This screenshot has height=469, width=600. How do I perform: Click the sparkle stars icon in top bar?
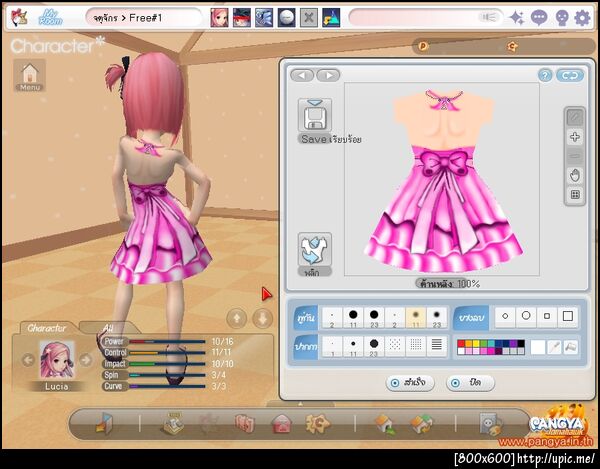[517, 18]
